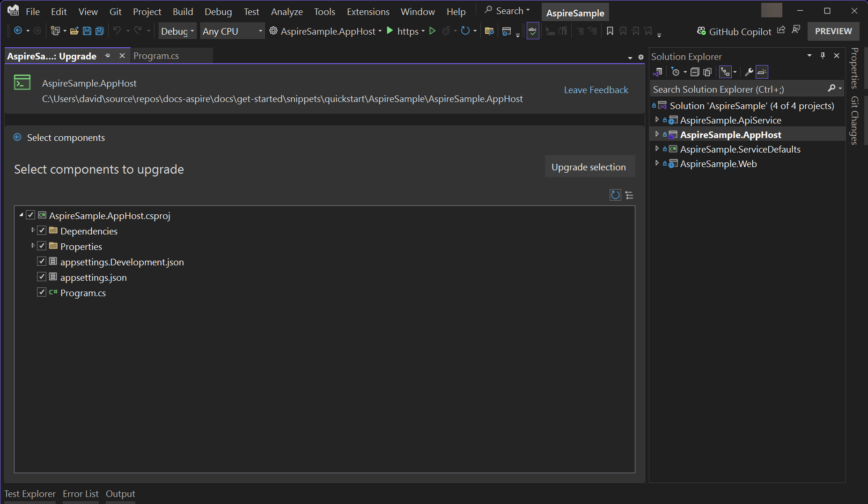Collapse all in Solution Explorer toolbar

pyautogui.click(x=695, y=72)
